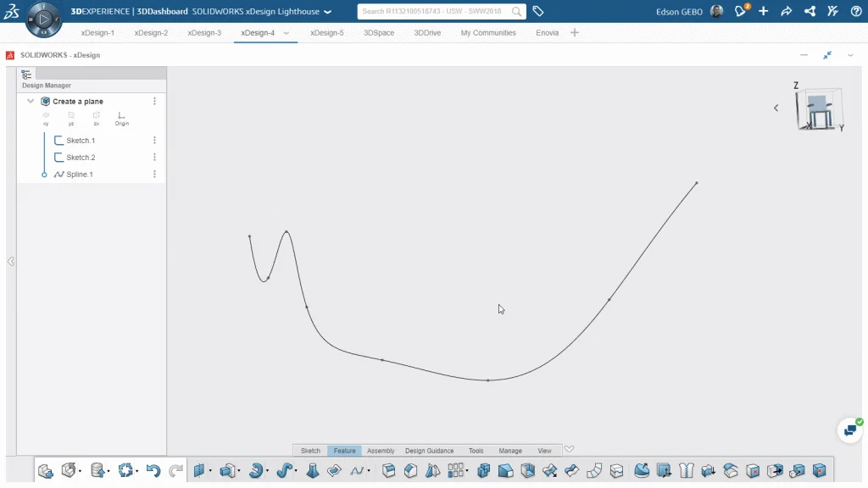Select the Mirror tool
The image size is (868, 488).
click(x=433, y=471)
